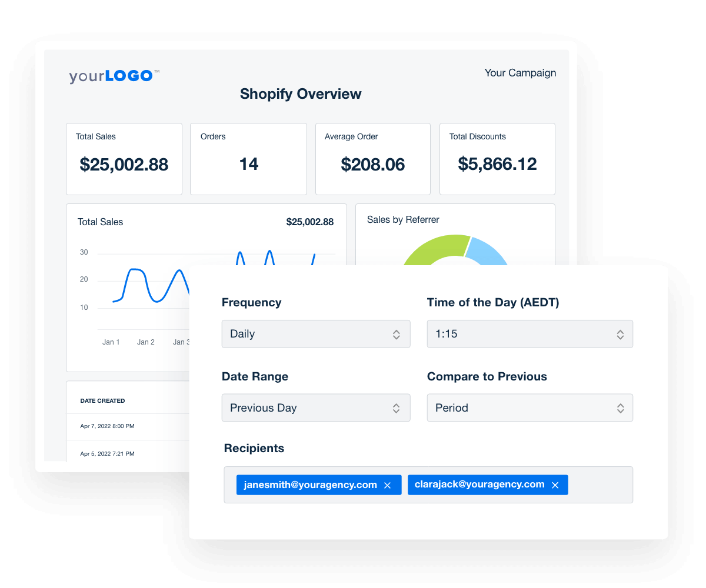Remove clarajack@youragency.com recipient with X icon
706x588 pixels.
(555, 485)
